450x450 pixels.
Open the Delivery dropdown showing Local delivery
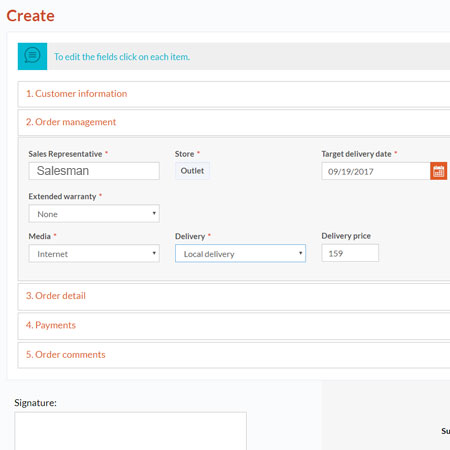240,254
